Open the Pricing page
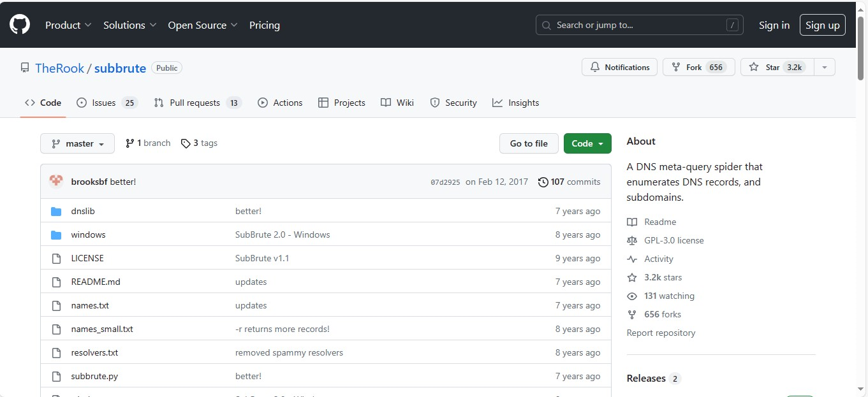Screen dimensions: 868x397 (x=265, y=25)
